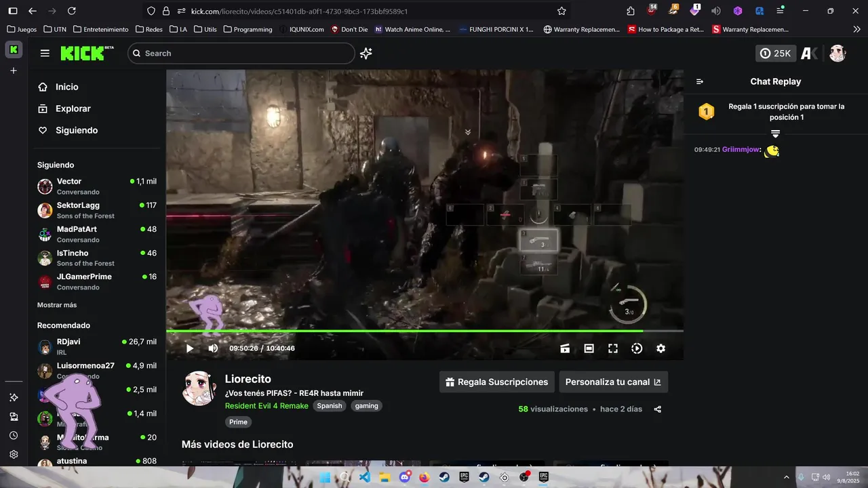The width and height of the screenshot is (868, 488).
Task: Play the video with the play button
Action: [190, 348]
